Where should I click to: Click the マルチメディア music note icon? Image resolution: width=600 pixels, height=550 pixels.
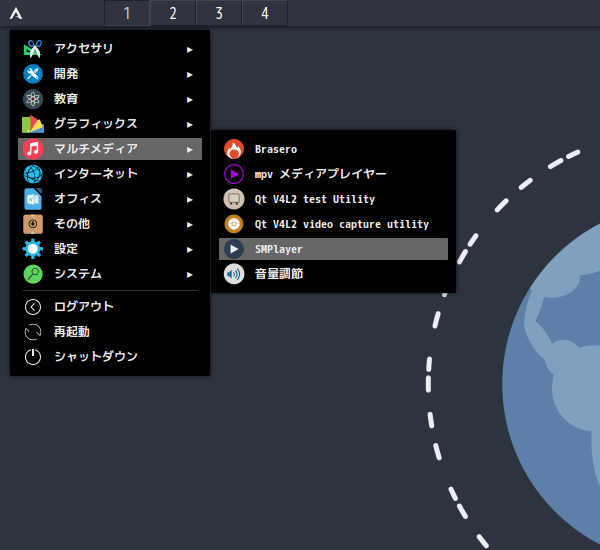33,149
